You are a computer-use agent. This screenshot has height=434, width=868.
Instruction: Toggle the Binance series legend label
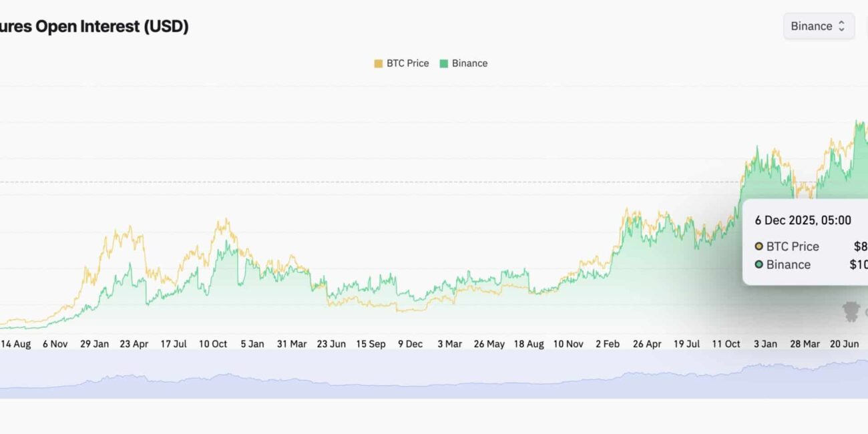coord(469,63)
